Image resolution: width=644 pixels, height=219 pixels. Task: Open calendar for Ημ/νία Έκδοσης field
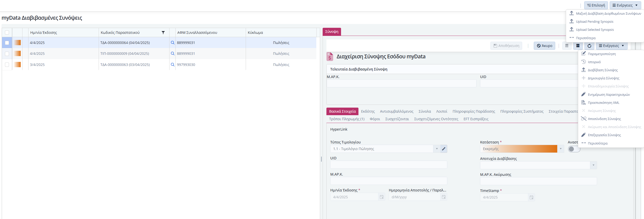tap(382, 197)
